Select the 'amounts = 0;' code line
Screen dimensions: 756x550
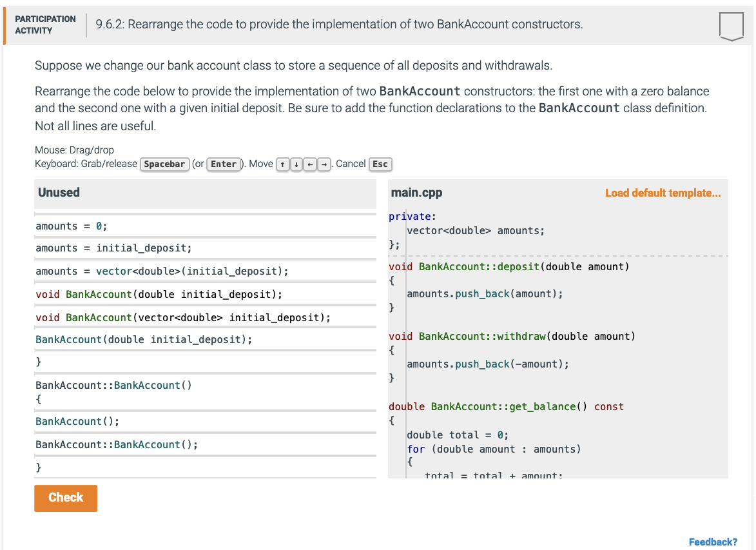tap(72, 226)
